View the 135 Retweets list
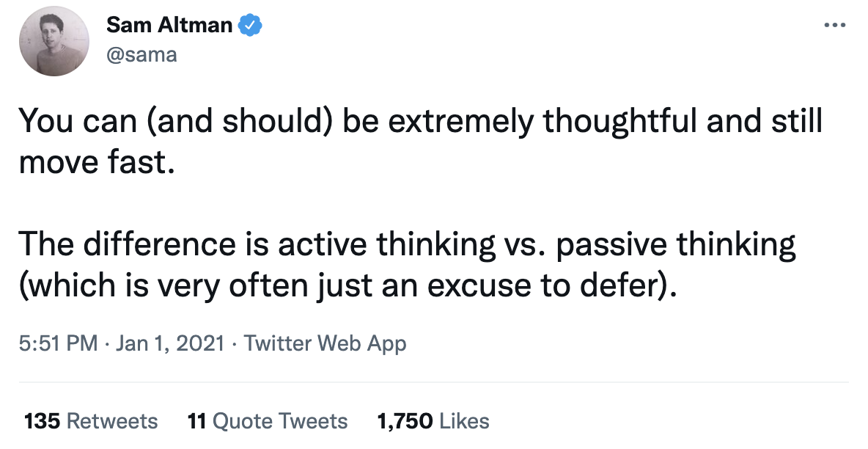The height and width of the screenshot is (449, 868). [x=91, y=421]
